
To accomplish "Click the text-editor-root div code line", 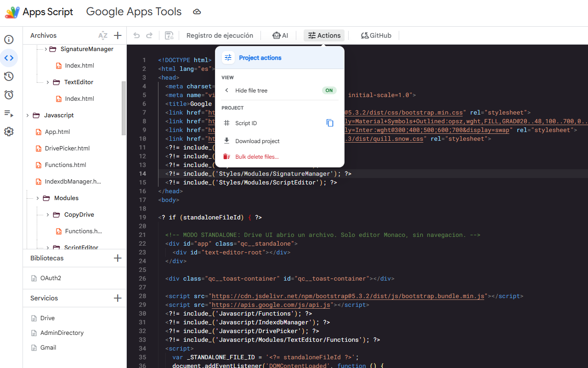I will [x=232, y=253].
